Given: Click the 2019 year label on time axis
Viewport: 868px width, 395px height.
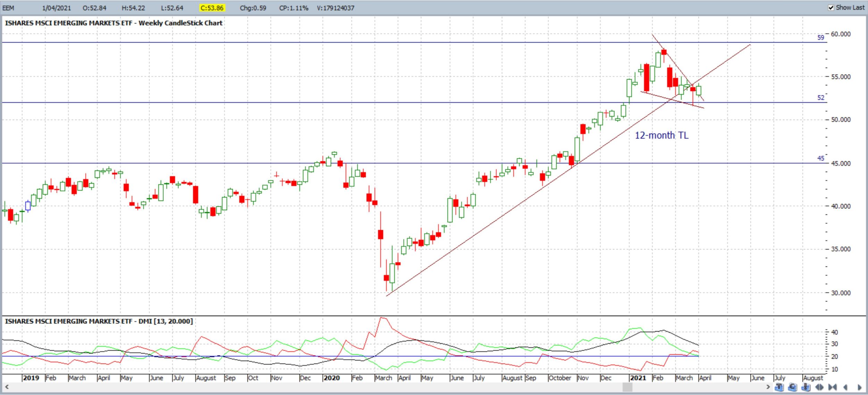Looking at the screenshot, I should pyautogui.click(x=31, y=378).
